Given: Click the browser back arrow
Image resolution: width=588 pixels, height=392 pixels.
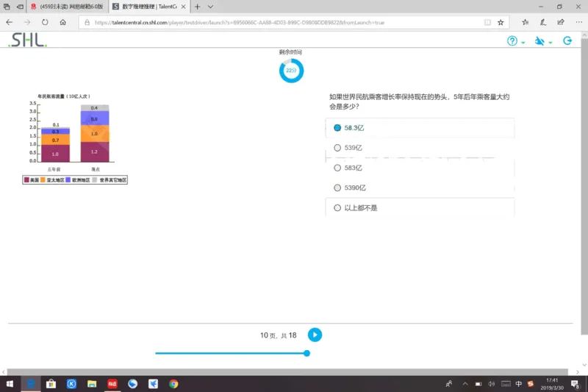Looking at the screenshot, I should point(9,23).
